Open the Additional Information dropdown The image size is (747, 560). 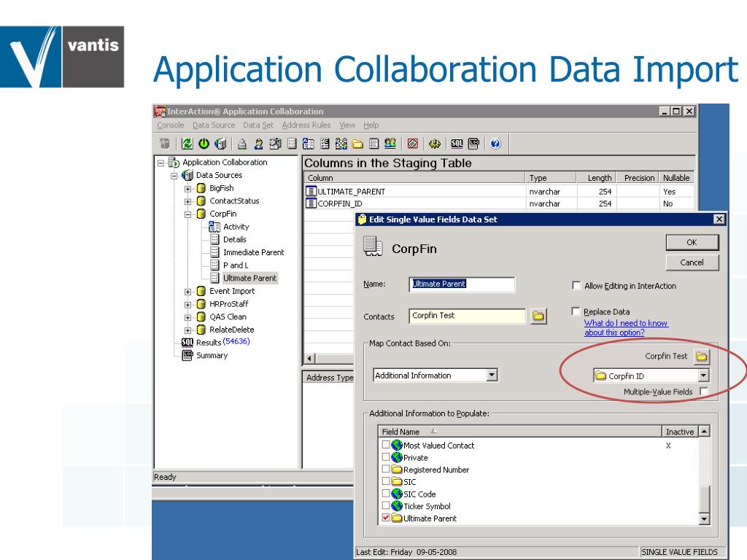pos(492,376)
